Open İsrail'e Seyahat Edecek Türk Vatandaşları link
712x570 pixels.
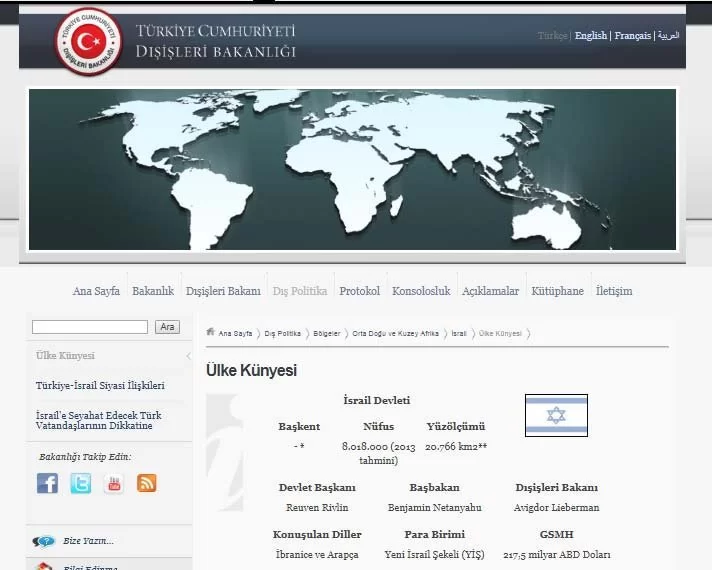(x=99, y=421)
